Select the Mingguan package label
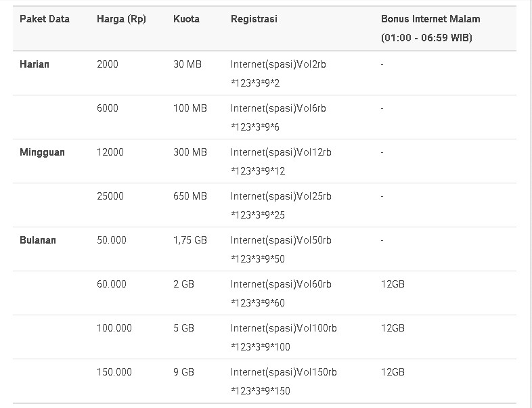 [42, 152]
